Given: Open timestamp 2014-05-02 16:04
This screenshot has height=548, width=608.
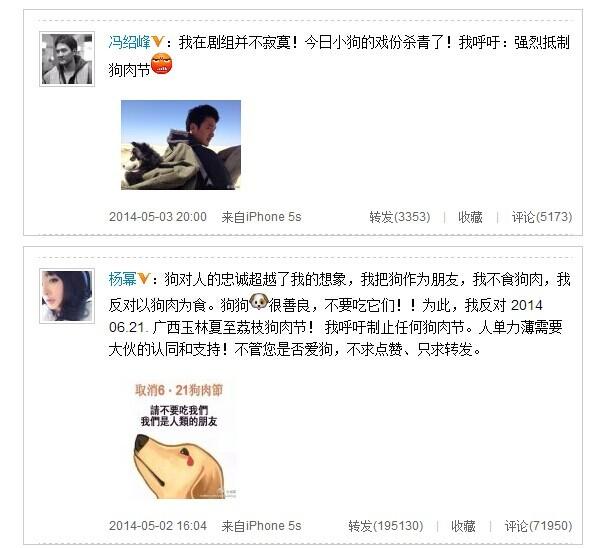Looking at the screenshot, I should point(158,526).
